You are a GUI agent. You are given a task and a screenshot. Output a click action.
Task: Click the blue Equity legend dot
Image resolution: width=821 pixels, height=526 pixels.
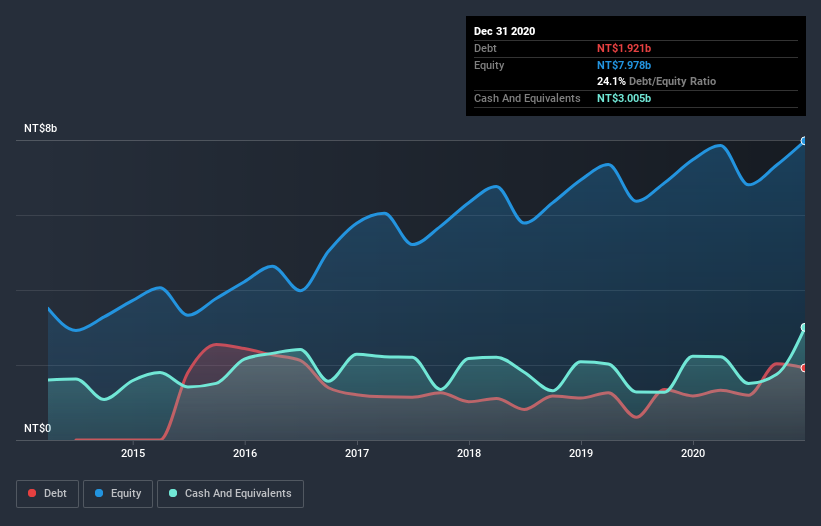click(99, 493)
